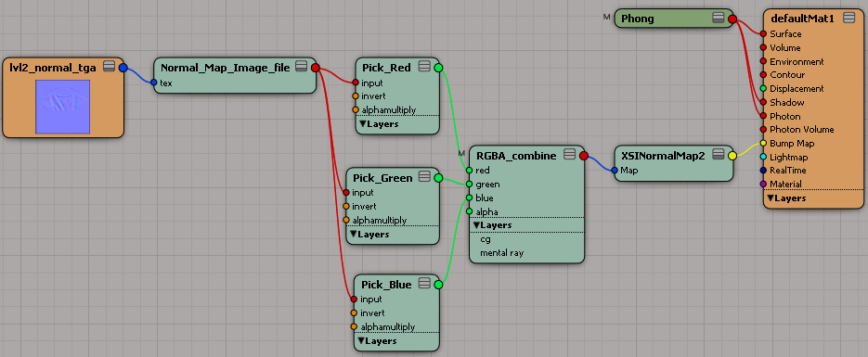Select the mental ray layer entry
The image size is (868, 357).
[501, 253]
